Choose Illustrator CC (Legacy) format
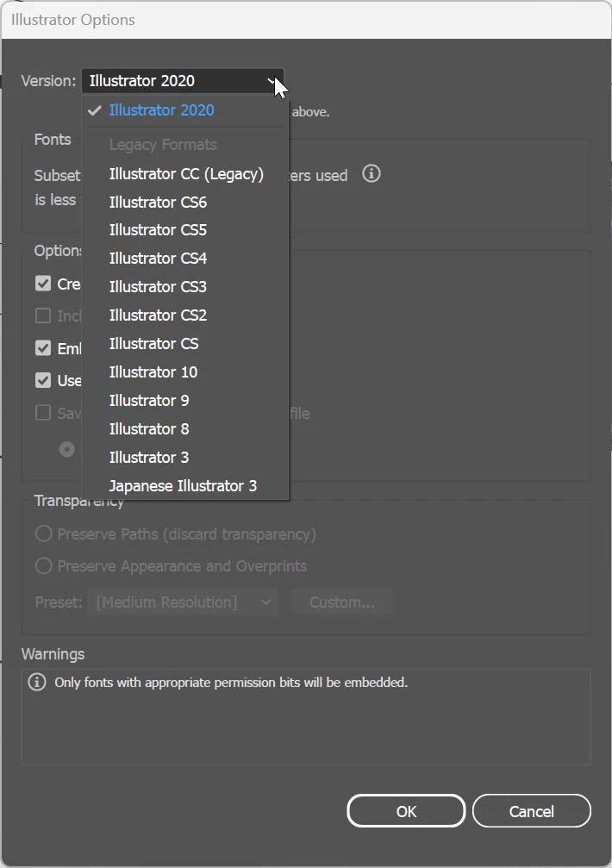The image size is (612, 868). tap(184, 174)
